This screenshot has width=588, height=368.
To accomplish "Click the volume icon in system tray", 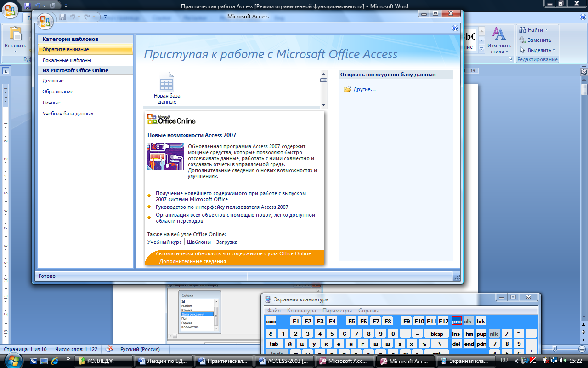I will coord(563,360).
